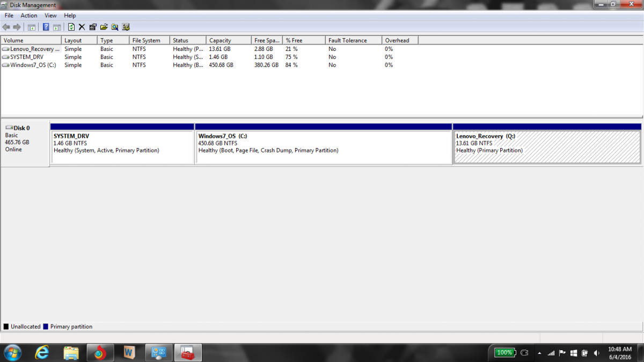Select the Lenovo_Recovery (Q:) partition block
Viewport: 644px width, 362px height.
pos(547,144)
